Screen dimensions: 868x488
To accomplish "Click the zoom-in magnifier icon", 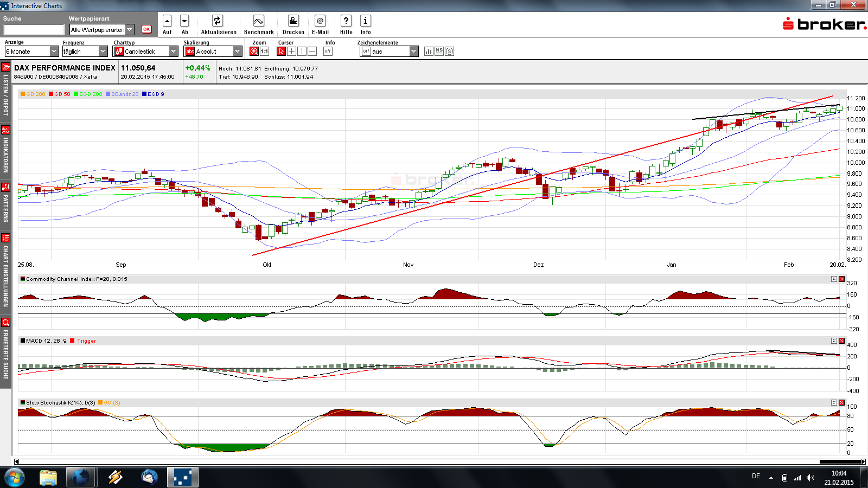I will click(x=254, y=52).
